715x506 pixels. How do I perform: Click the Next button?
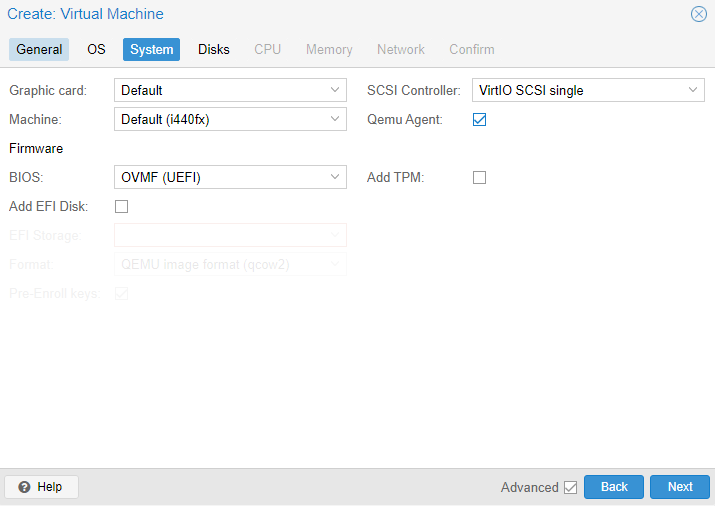click(x=680, y=487)
